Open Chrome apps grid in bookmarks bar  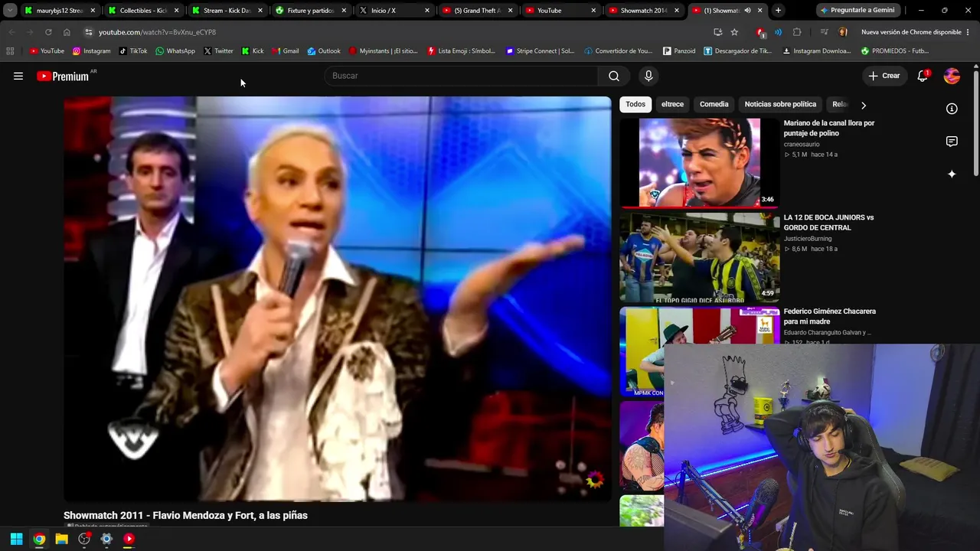10,51
